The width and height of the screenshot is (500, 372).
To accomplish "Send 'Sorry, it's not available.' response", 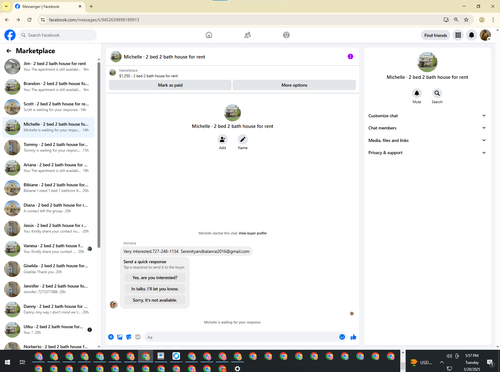I will click(155, 300).
